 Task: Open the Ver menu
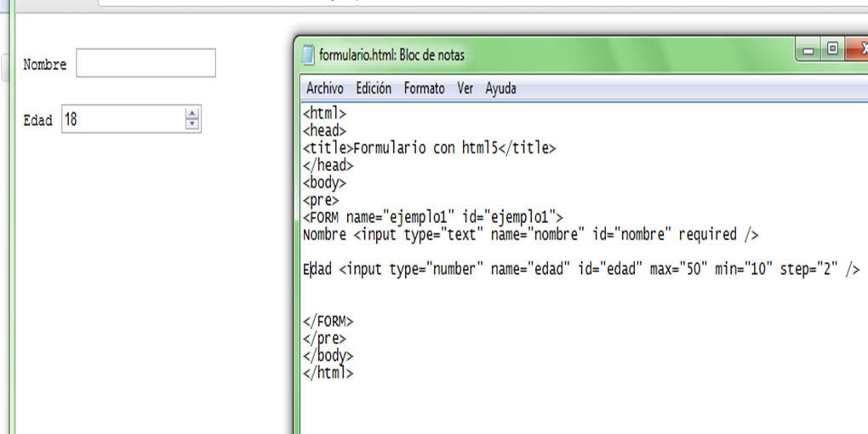pos(465,89)
